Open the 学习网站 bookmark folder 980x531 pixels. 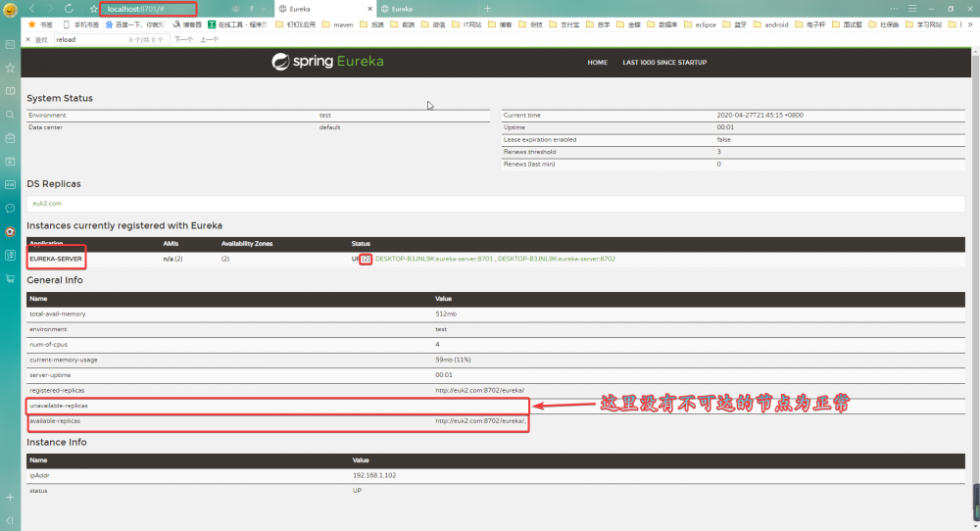[923, 24]
